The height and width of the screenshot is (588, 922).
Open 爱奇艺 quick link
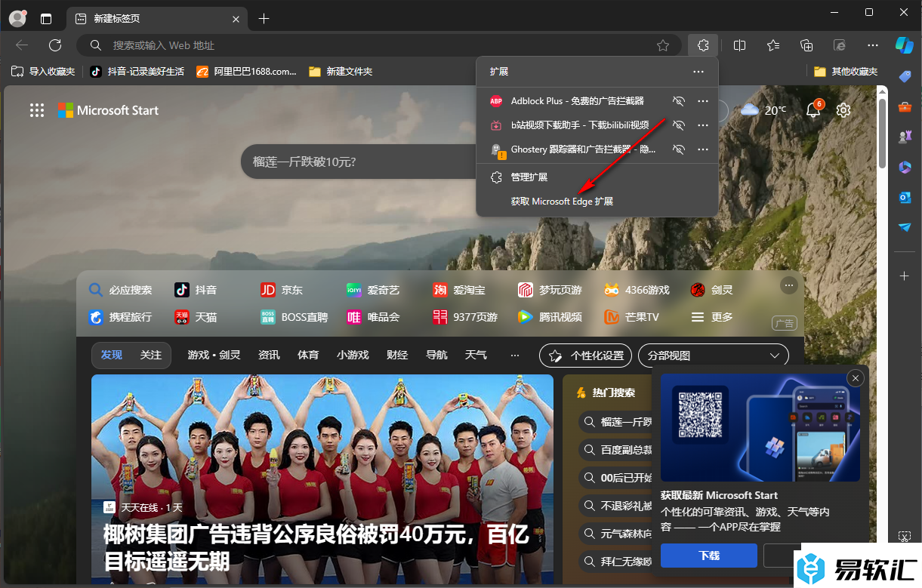click(x=373, y=290)
